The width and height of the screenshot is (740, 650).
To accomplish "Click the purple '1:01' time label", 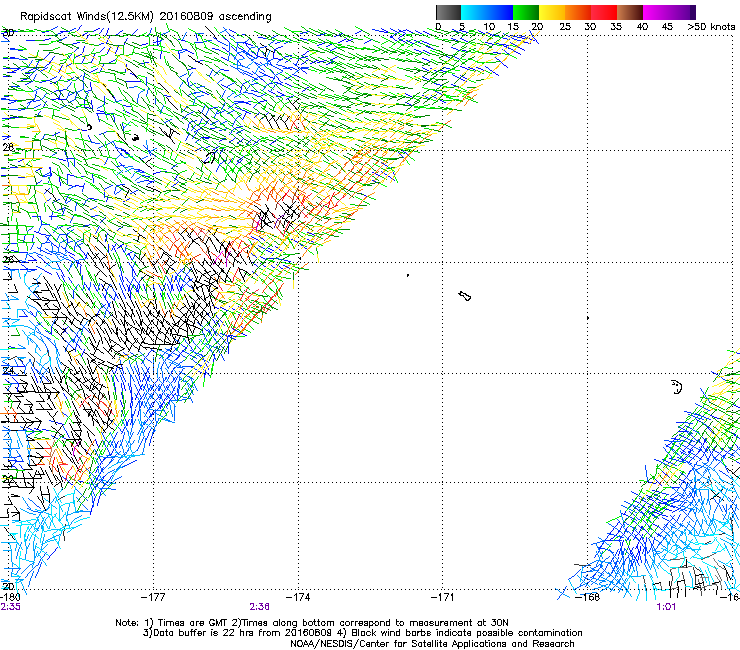I will (666, 607).
